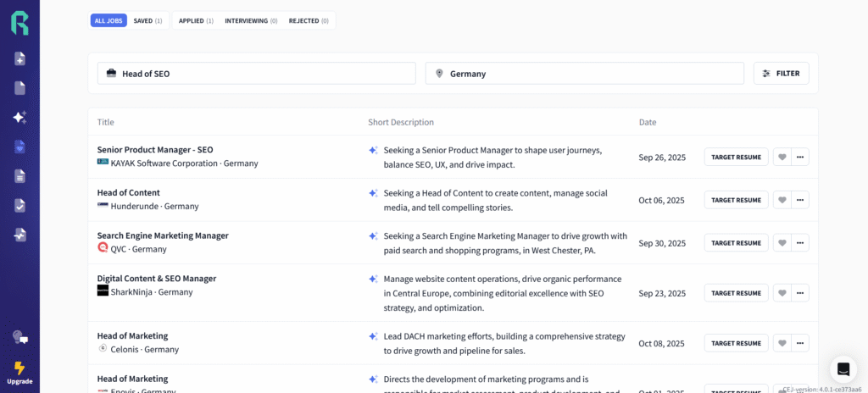The width and height of the screenshot is (868, 393).
Task: Click the lightbulb feedback sidebar icon
Action: (19, 337)
